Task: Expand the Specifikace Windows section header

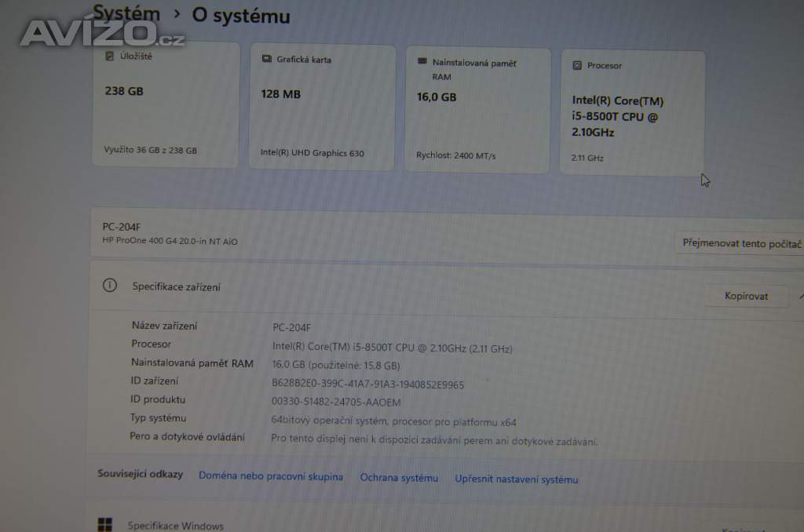Action: [175, 526]
